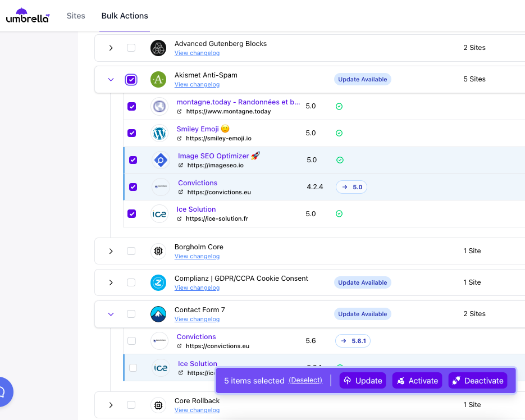The image size is (525, 420).
Task: Click montagne.today up-to-date check icon
Action: pos(339,107)
